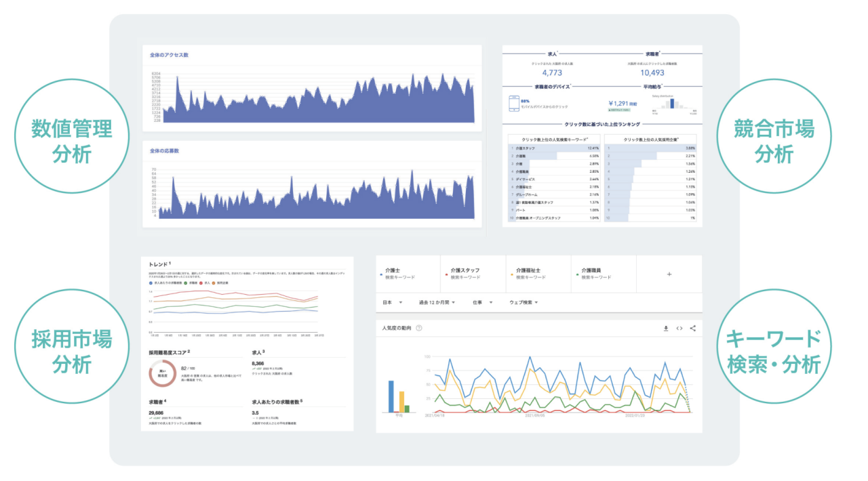
Task: Select the 介護士 search term tab
Action: (408, 274)
